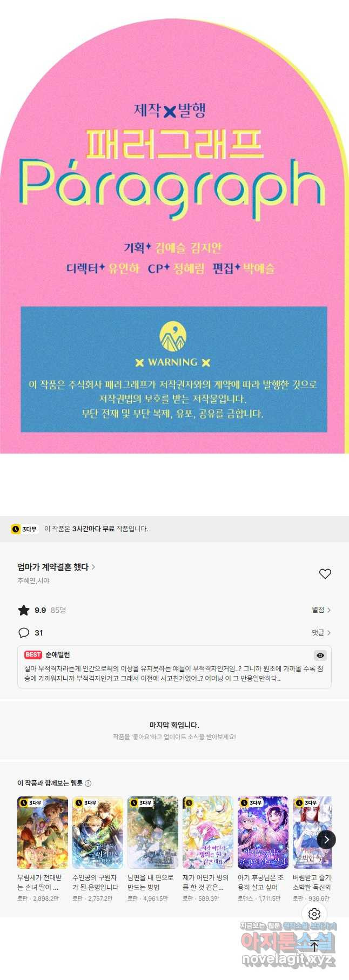This screenshot has width=349, height=980.
Task: Click the info question mark icon
Action: click(88, 783)
